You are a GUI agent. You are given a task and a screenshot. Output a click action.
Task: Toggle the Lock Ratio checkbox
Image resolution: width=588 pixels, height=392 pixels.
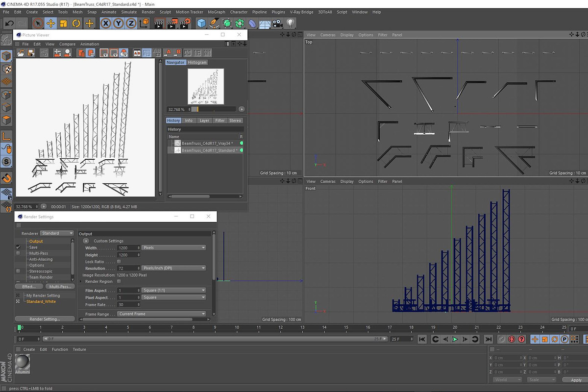pos(119,262)
